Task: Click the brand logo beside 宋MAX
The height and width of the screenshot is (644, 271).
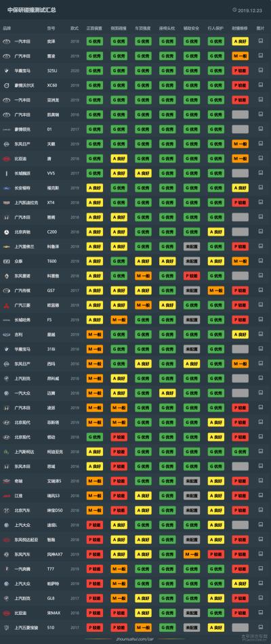Action: (6, 613)
